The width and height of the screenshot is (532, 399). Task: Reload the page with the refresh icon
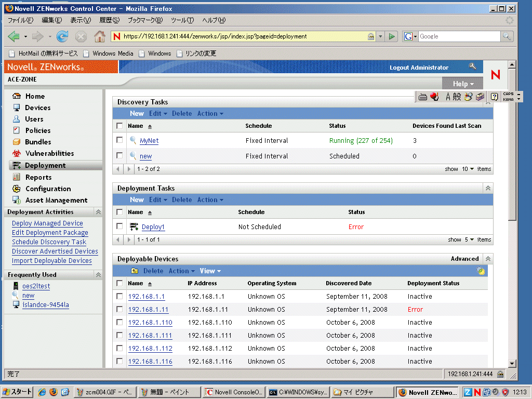62,36
